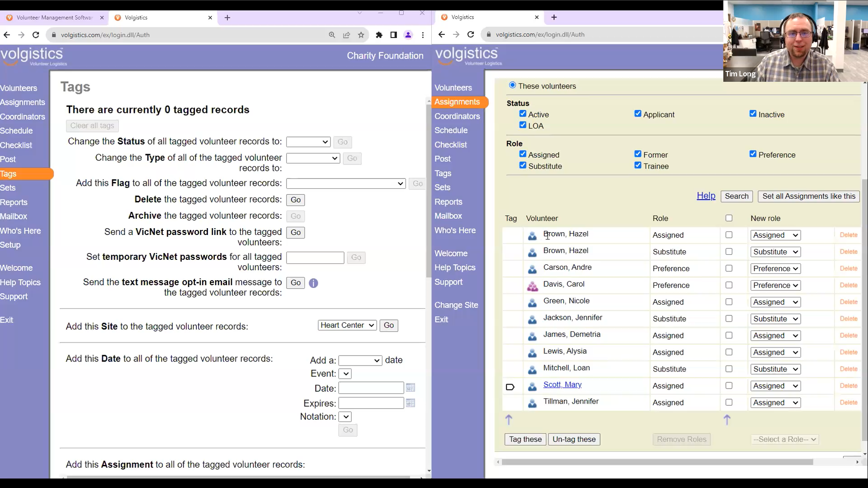Click the bookmark star in left browser
The height and width of the screenshot is (488, 868).
[x=361, y=35]
